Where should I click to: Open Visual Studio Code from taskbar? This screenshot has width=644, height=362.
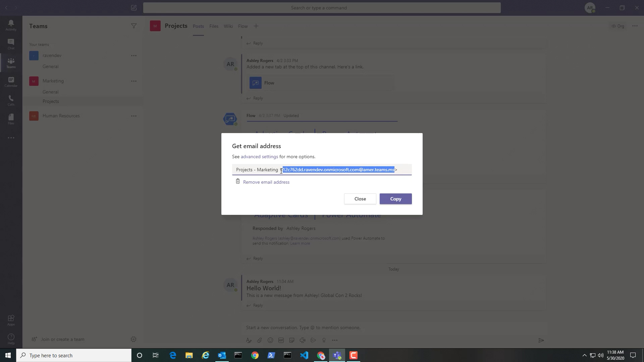(304, 355)
